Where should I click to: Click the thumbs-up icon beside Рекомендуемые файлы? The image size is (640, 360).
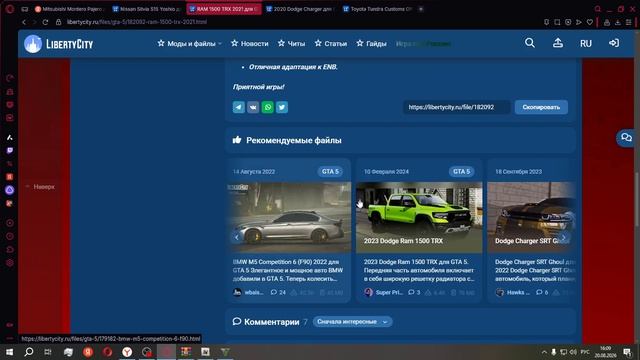click(237, 140)
